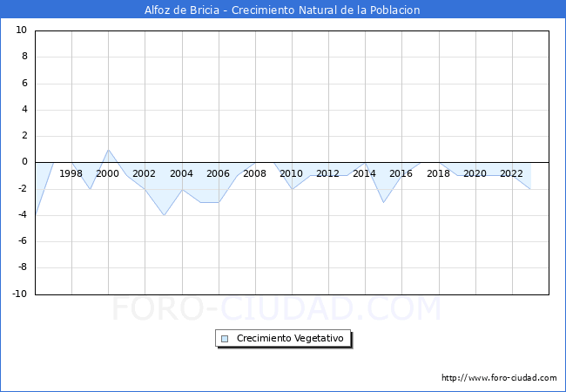Click the y-axis label 6
Screen dimensions: 566x392
tap(24, 83)
